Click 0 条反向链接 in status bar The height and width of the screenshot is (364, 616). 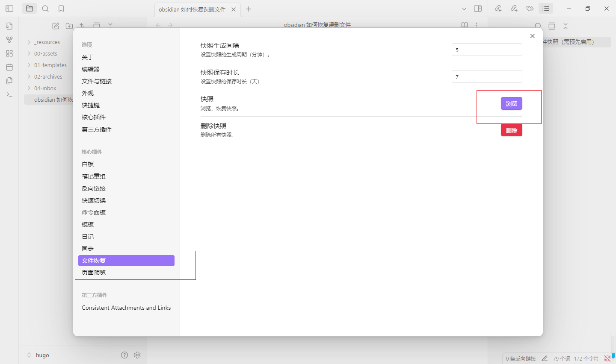[x=521, y=358]
